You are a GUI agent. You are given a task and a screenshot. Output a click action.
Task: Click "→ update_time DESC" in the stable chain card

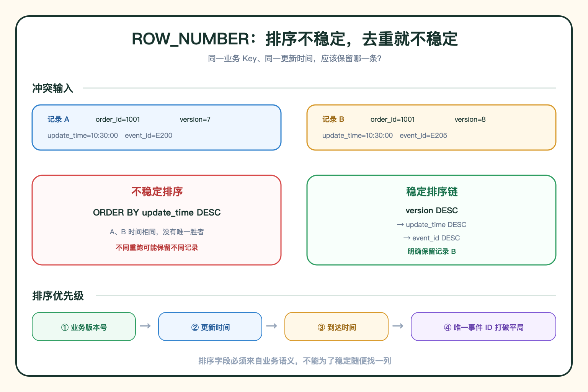click(x=432, y=225)
